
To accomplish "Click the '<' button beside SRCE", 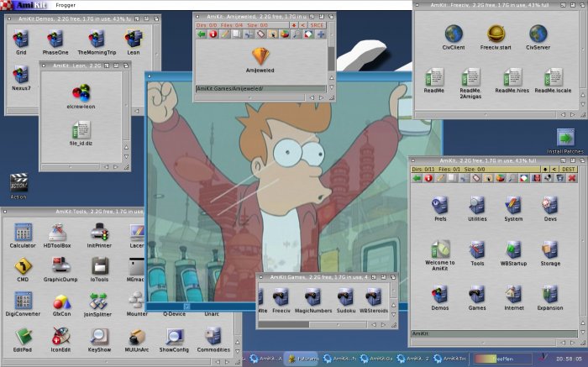I will point(303,25).
